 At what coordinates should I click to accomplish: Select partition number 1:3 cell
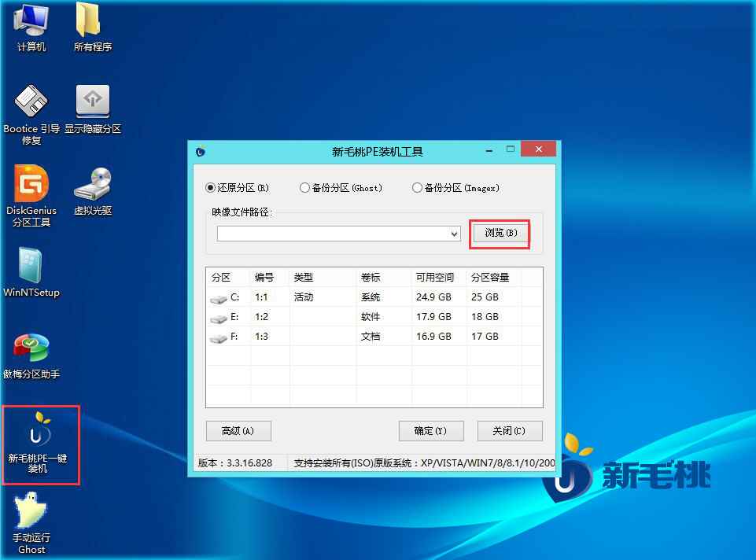pyautogui.click(x=261, y=337)
